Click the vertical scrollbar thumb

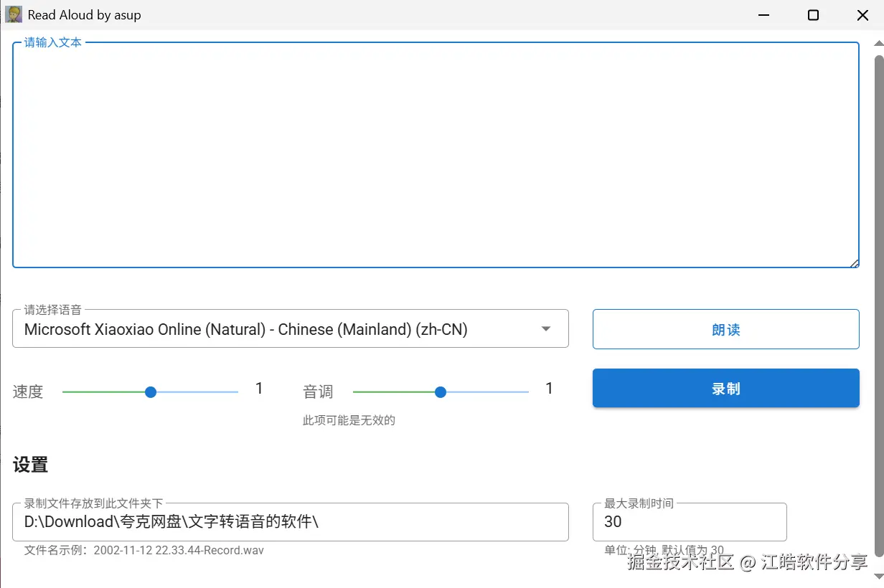click(x=878, y=305)
